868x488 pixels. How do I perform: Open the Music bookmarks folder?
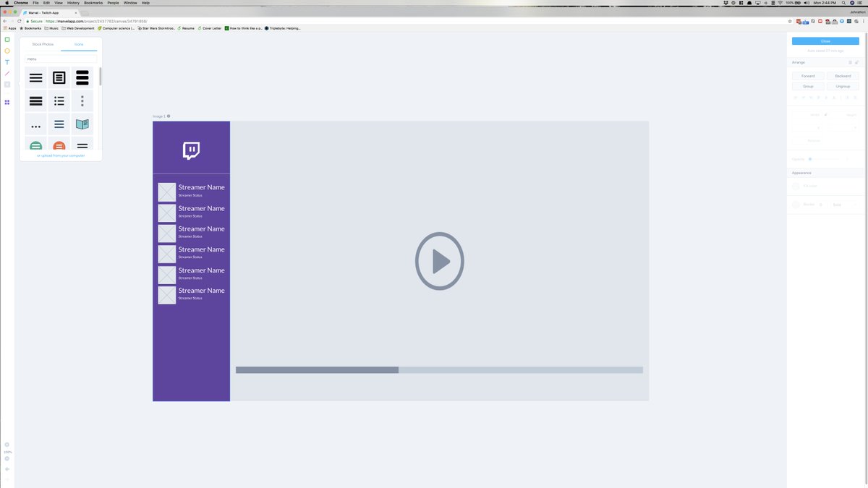[51, 28]
